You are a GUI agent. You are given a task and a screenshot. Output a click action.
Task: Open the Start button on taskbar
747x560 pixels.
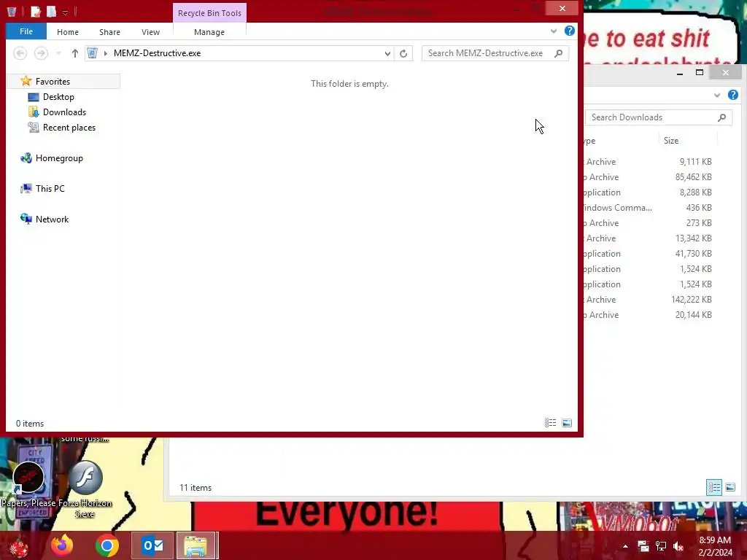18,545
